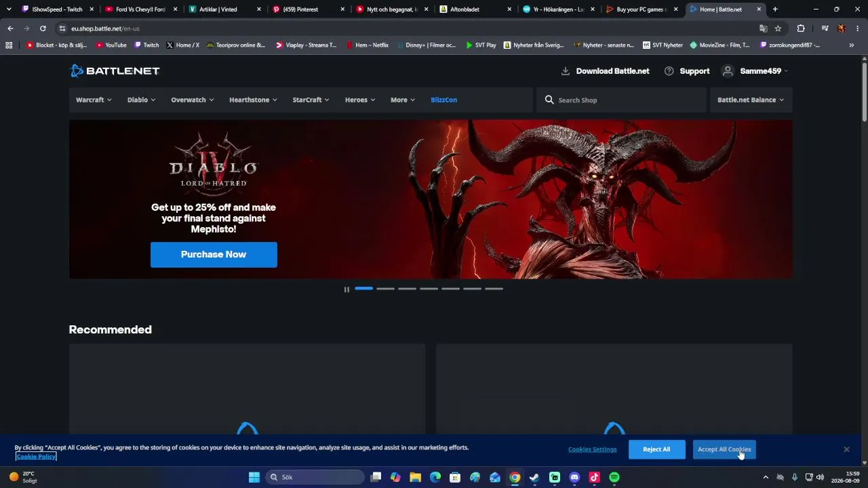Open Windows Start menu
868x488 pixels.
click(254, 477)
